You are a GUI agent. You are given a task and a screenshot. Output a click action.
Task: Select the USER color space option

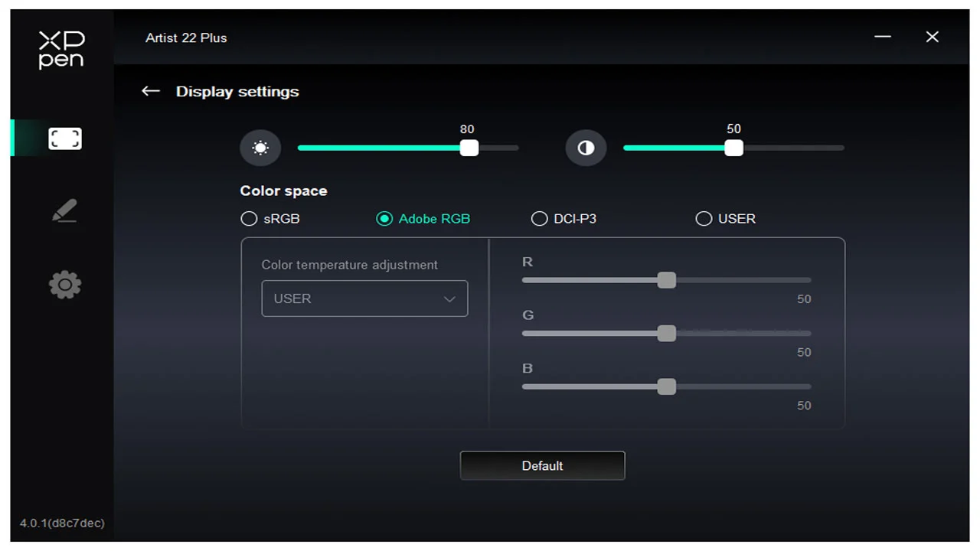click(704, 219)
